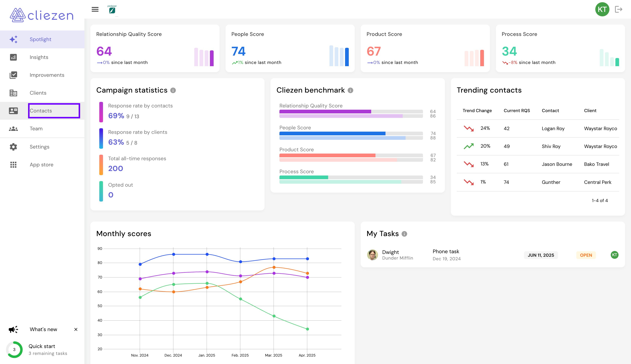Show Campaign statistics info tooltip icon
The image size is (631, 364).
(173, 90)
